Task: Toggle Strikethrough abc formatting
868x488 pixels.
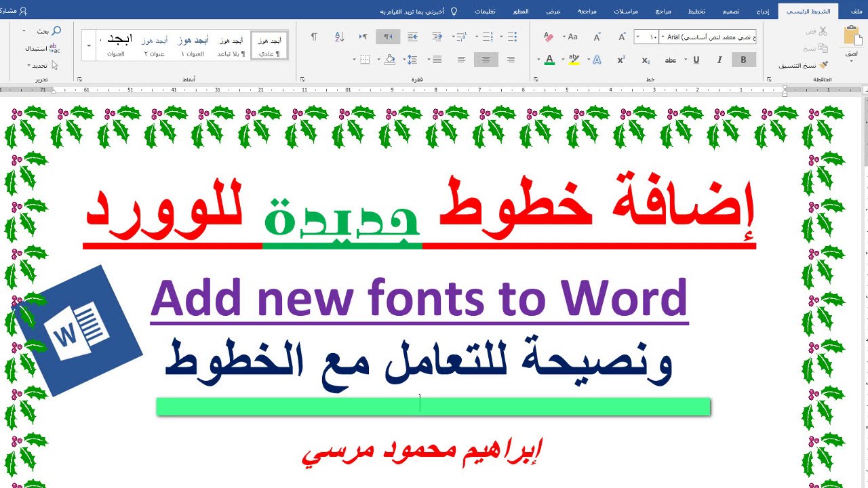Action: click(670, 60)
